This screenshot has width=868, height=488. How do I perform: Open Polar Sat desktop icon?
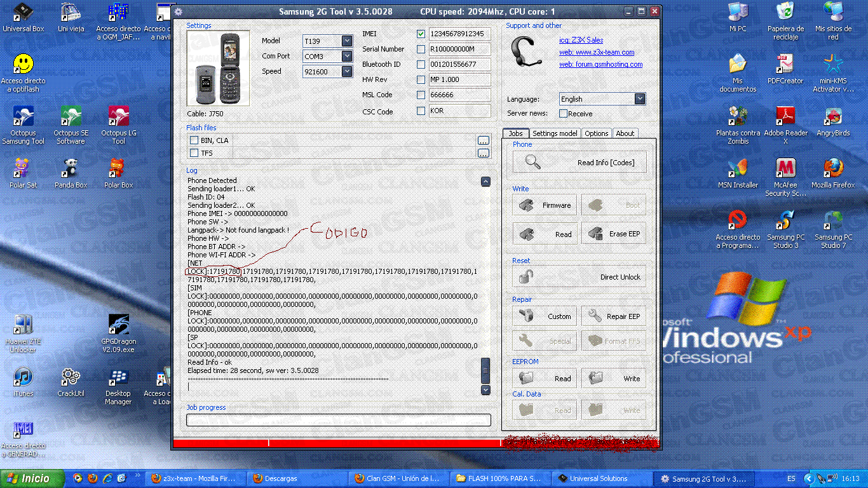click(24, 173)
